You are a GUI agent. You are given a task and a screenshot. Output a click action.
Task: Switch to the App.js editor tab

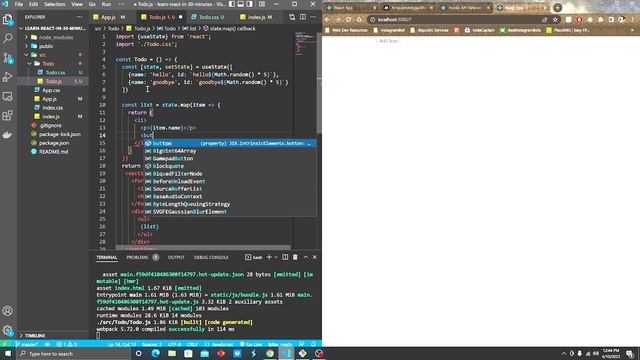[109, 17]
